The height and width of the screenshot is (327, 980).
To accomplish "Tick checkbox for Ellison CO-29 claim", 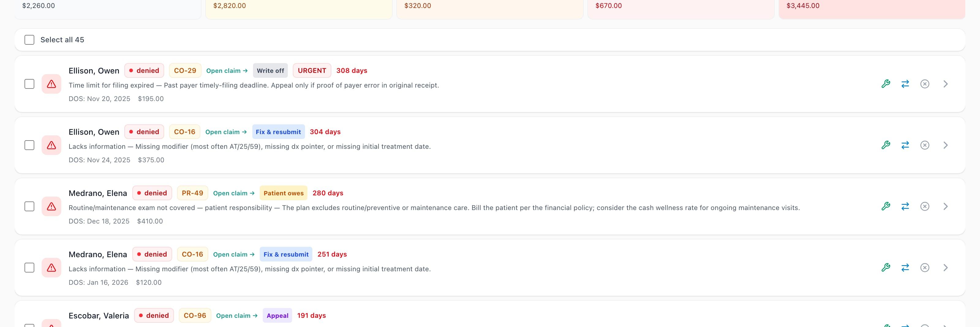I will click(29, 84).
